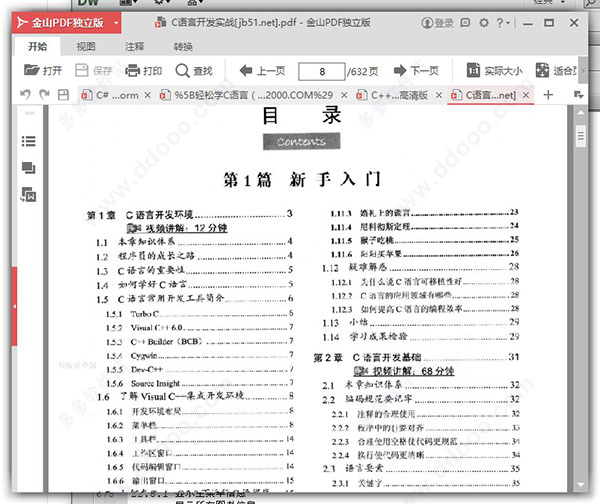The image size is (600, 504).
Task: Open the help question mark menu
Action: click(502, 23)
